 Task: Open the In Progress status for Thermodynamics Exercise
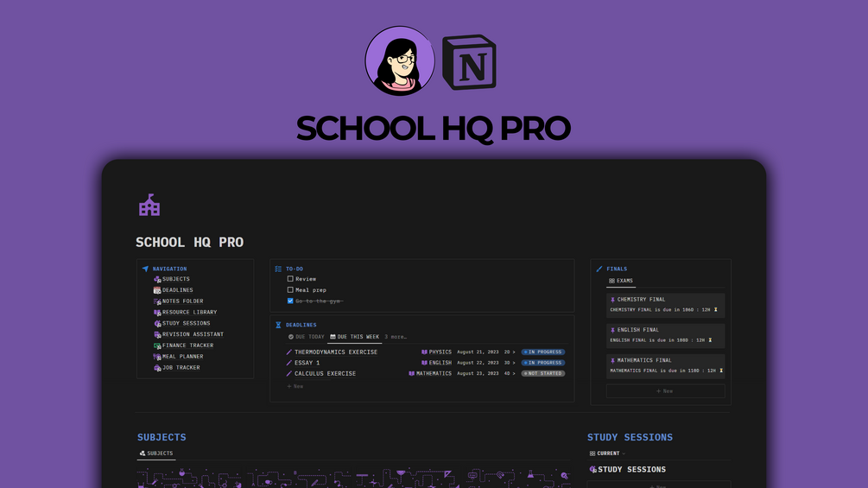(x=543, y=352)
